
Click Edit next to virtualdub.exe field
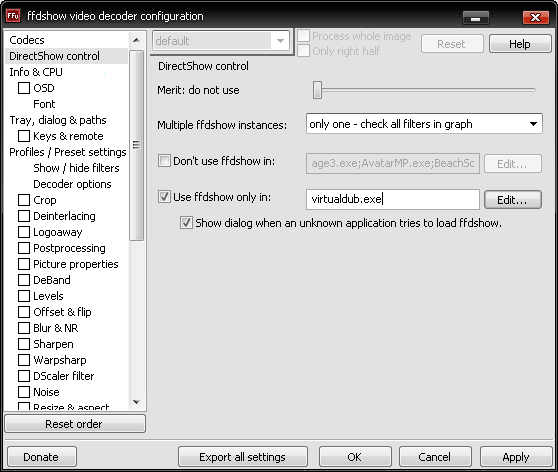point(513,200)
